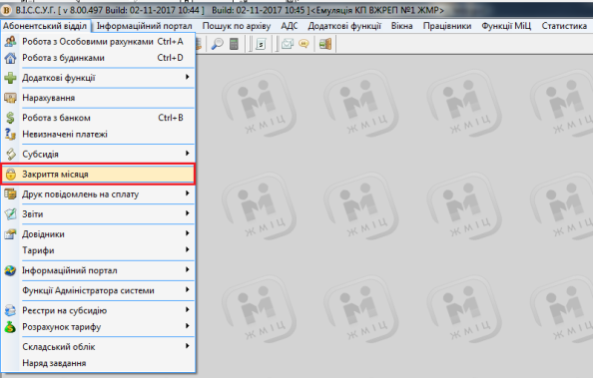
Task: Click the dollar scroll document toolbar icon
Action: (261, 44)
